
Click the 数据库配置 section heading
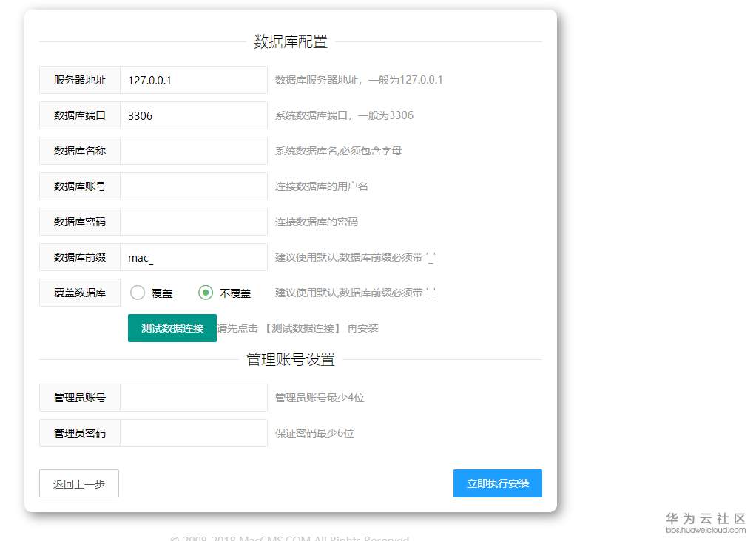tap(290, 42)
